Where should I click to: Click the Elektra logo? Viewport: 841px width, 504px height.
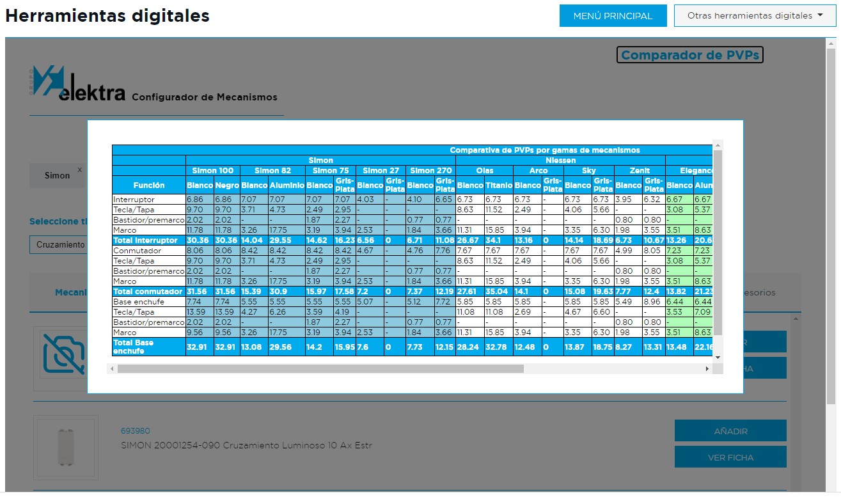point(77,84)
